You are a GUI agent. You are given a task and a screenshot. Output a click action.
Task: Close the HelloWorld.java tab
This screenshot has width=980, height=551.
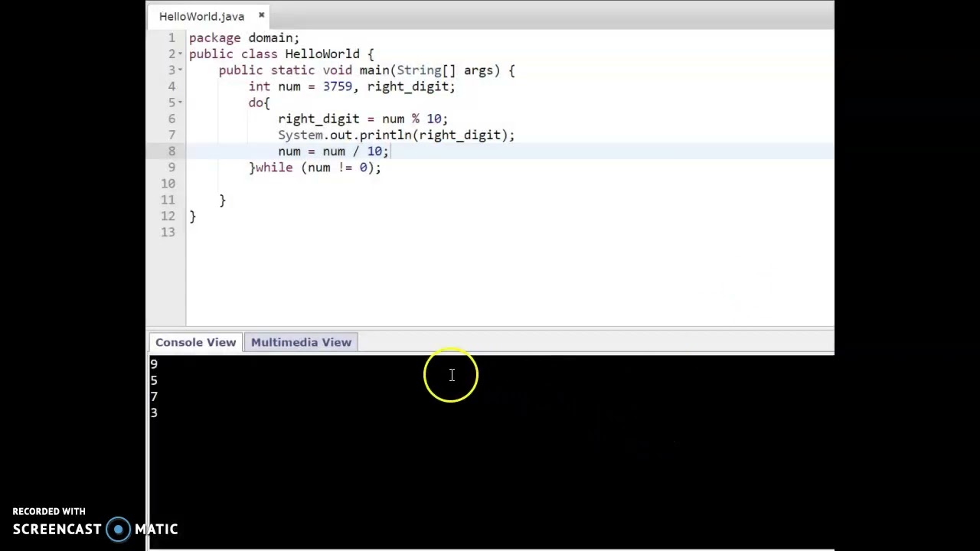point(261,15)
